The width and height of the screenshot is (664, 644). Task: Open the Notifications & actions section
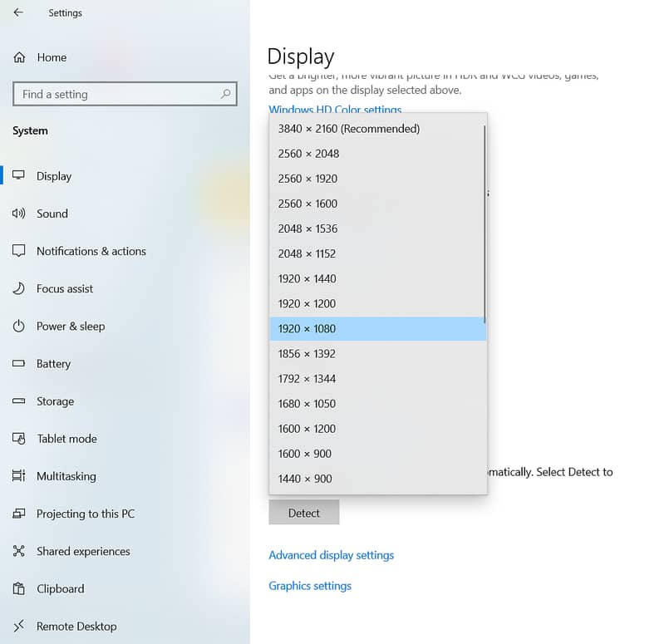click(91, 251)
